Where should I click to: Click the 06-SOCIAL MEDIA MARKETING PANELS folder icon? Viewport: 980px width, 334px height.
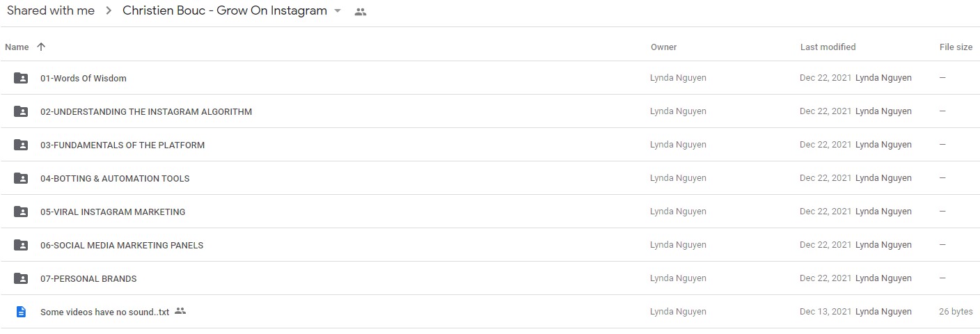coord(21,245)
